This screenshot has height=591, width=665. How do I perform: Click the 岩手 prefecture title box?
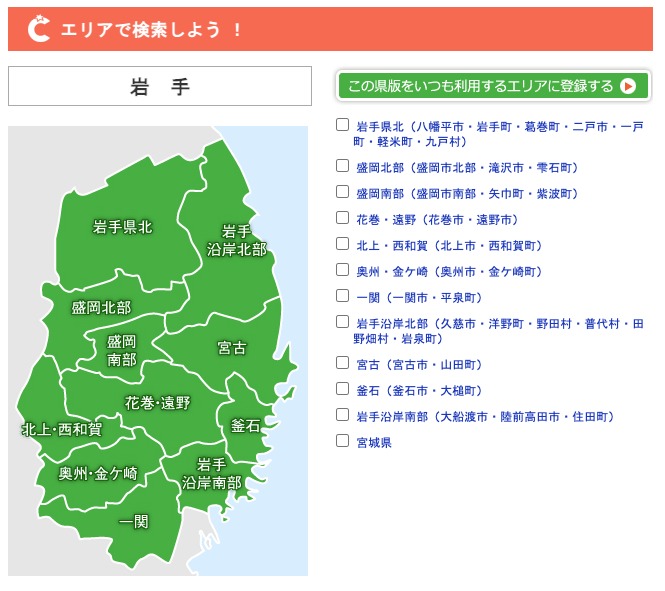tap(160, 86)
